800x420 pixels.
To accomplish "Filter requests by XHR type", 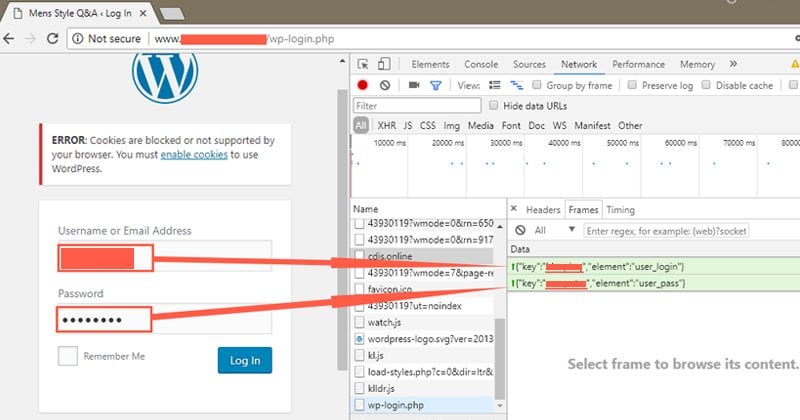I will pos(386,126).
